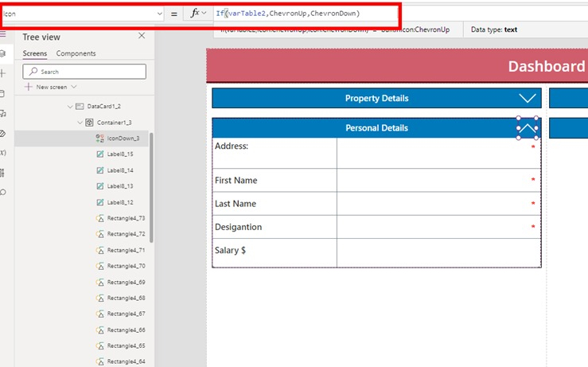The width and height of the screenshot is (588, 367).
Task: Click the Rectangle4_72 shape icon
Action: pos(99,234)
